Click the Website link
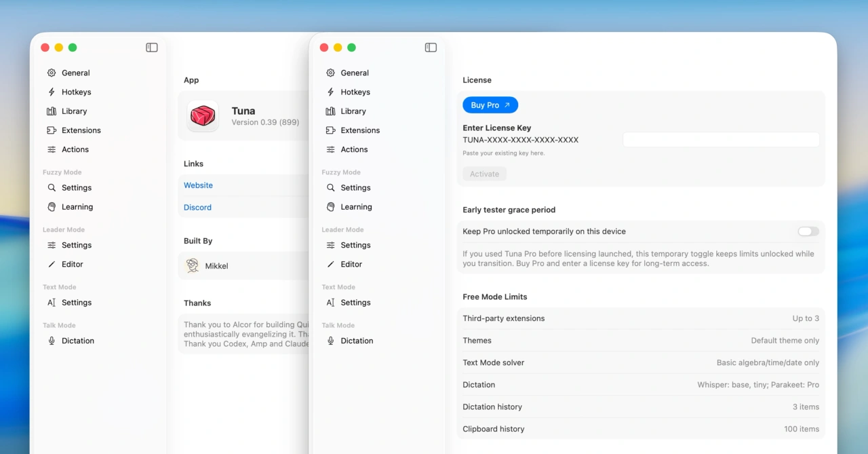Screen dimensions: 868x454 point(198,185)
